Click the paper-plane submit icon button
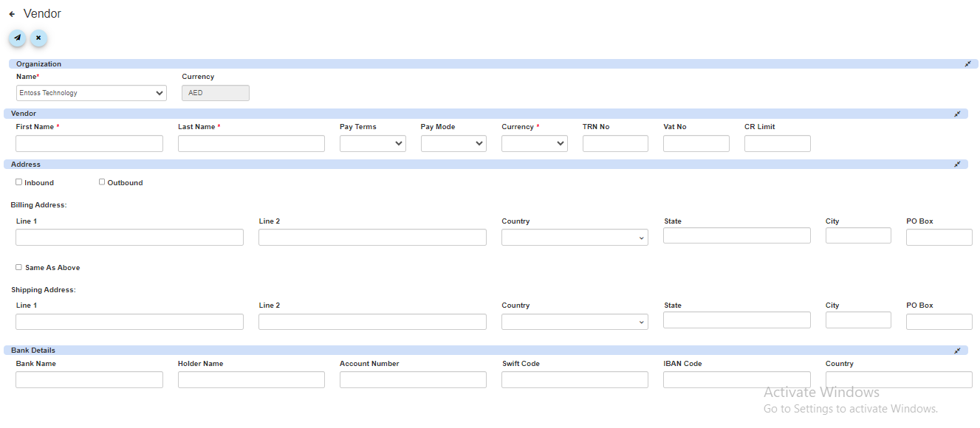Image resolution: width=980 pixels, height=428 pixels. [17, 38]
